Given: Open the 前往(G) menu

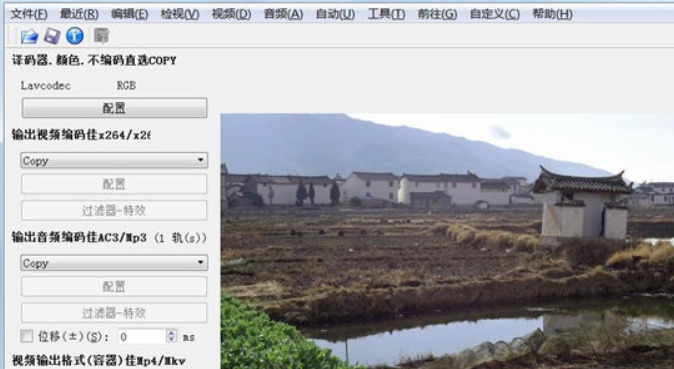Looking at the screenshot, I should [x=437, y=14].
